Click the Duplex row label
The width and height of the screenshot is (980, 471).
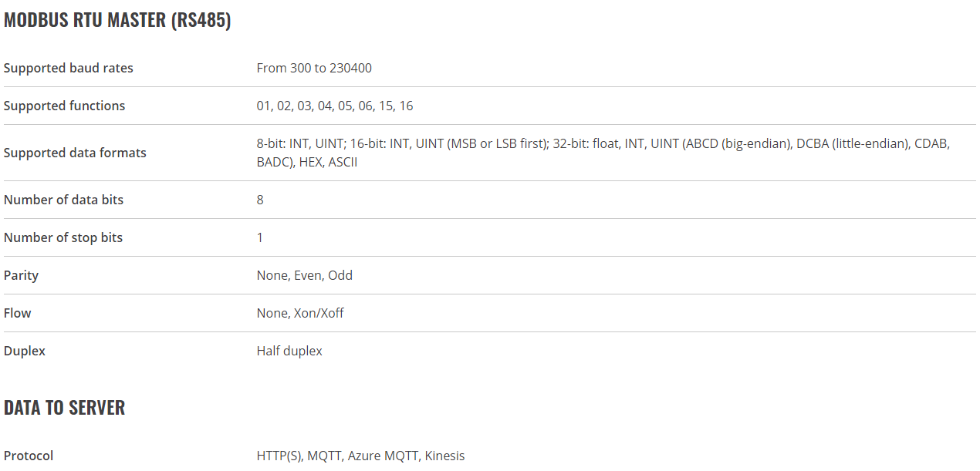25,351
